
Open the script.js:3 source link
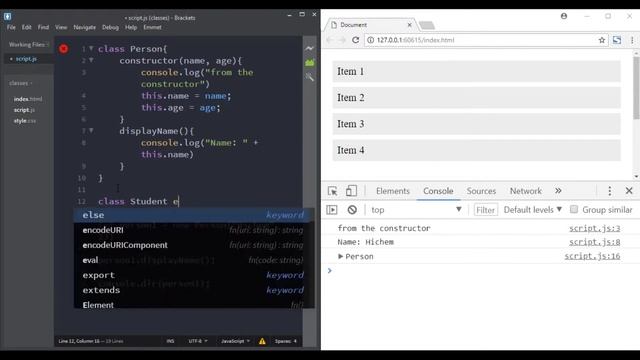595,229
